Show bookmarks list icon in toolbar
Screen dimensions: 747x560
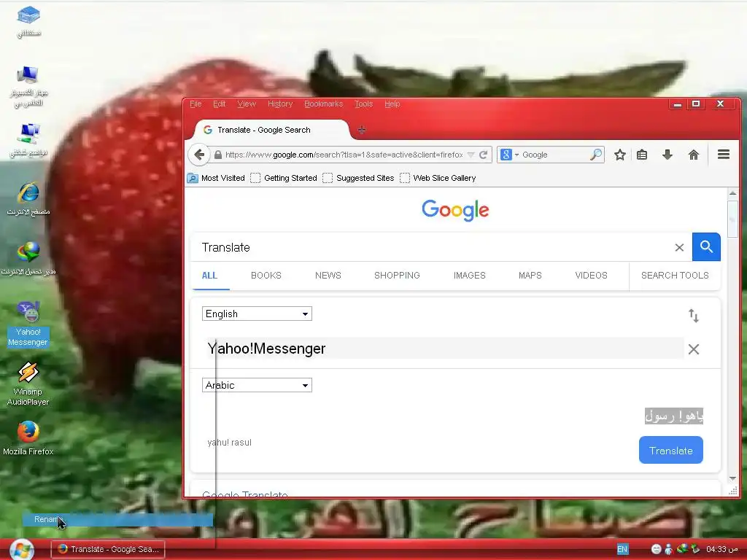(x=642, y=155)
